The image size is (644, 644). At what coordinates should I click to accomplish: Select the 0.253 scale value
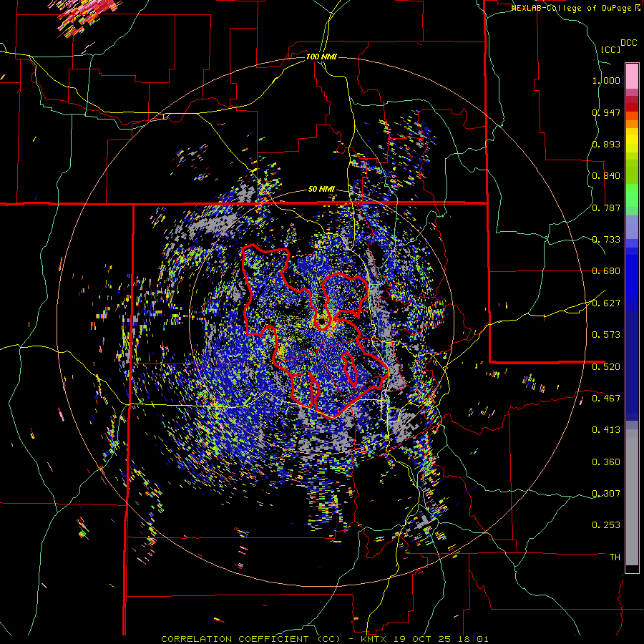coord(606,525)
